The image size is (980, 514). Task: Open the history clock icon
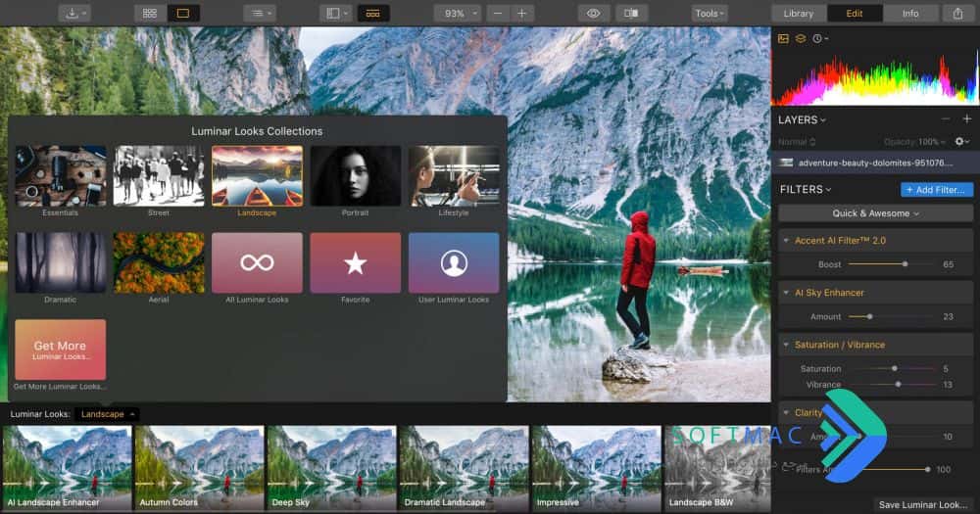click(x=819, y=39)
